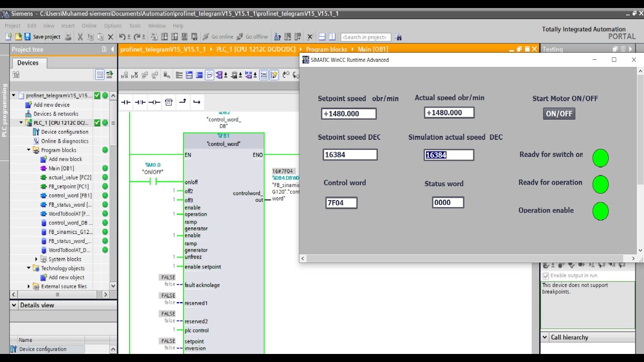
Task: Open the Options menu
Action: [113, 26]
